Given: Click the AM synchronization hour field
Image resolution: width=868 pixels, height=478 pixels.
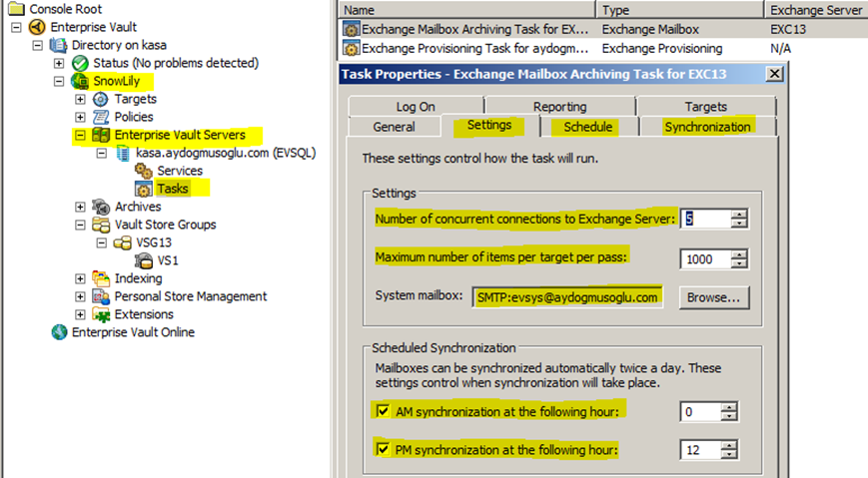Looking at the screenshot, I should pos(701,411).
